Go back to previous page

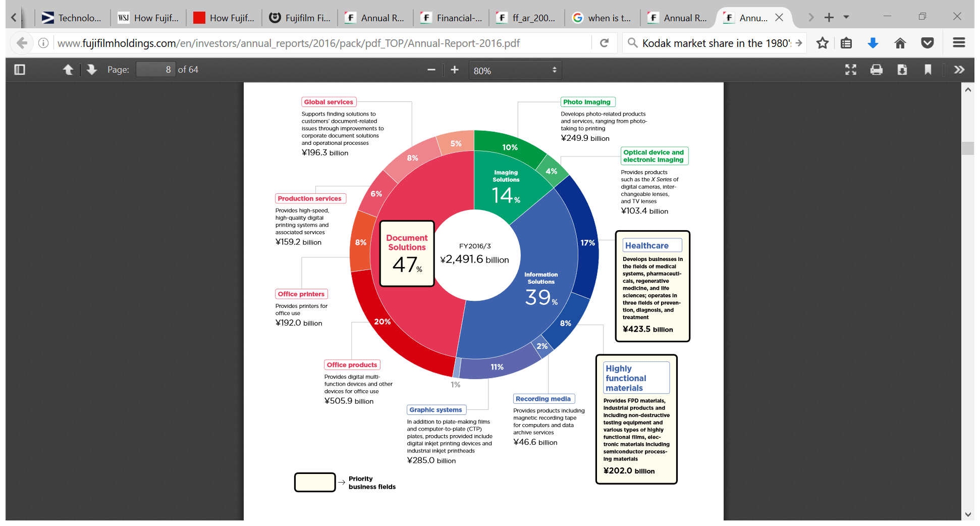(x=22, y=43)
